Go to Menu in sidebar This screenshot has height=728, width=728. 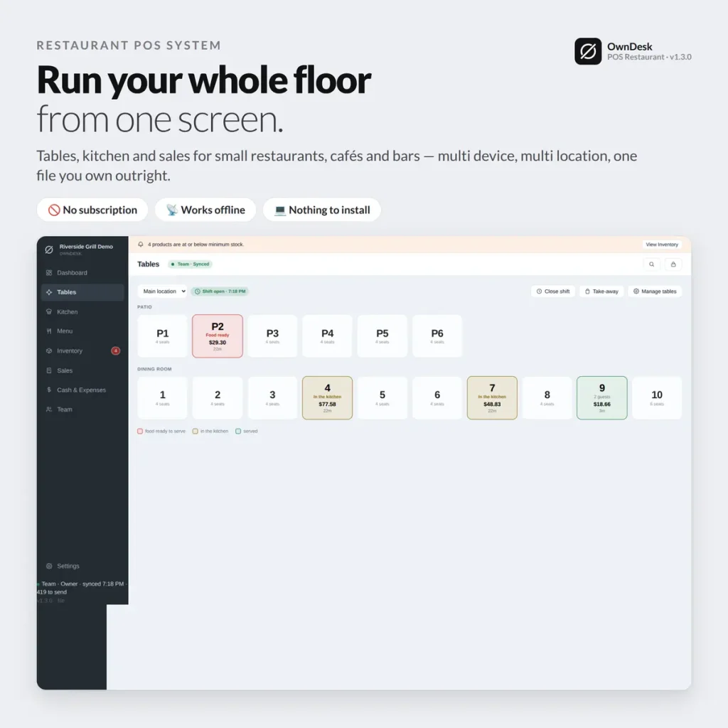coord(82,331)
